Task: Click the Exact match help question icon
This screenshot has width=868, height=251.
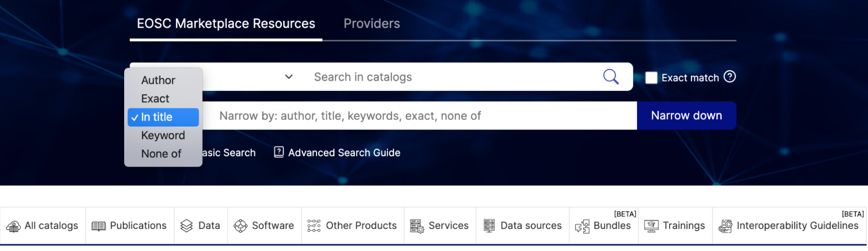Action: point(730,77)
